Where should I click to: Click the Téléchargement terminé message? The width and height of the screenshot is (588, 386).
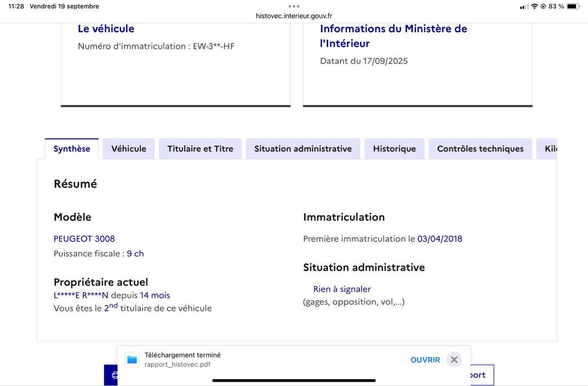pyautogui.click(x=182, y=355)
